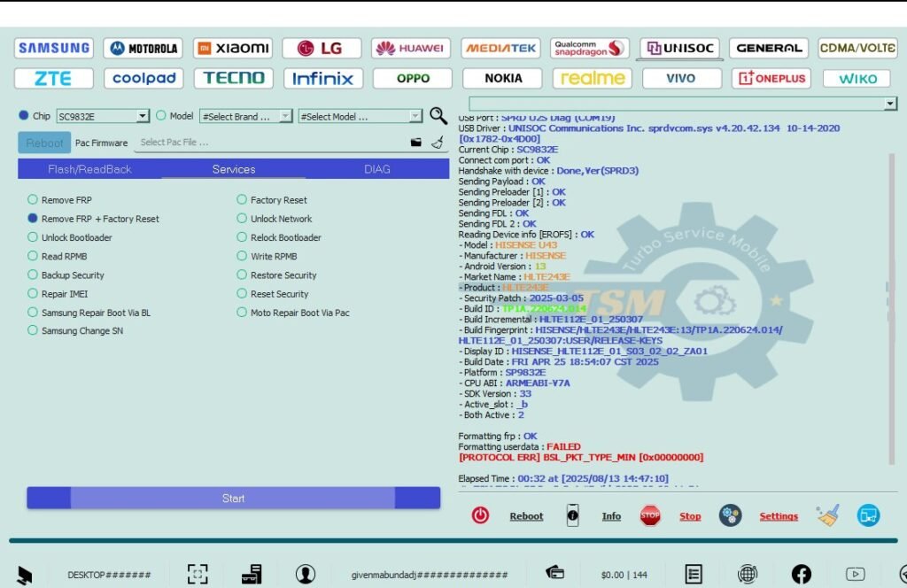
Task: Open the CDMA/VOLTE tab
Action: 857,48
